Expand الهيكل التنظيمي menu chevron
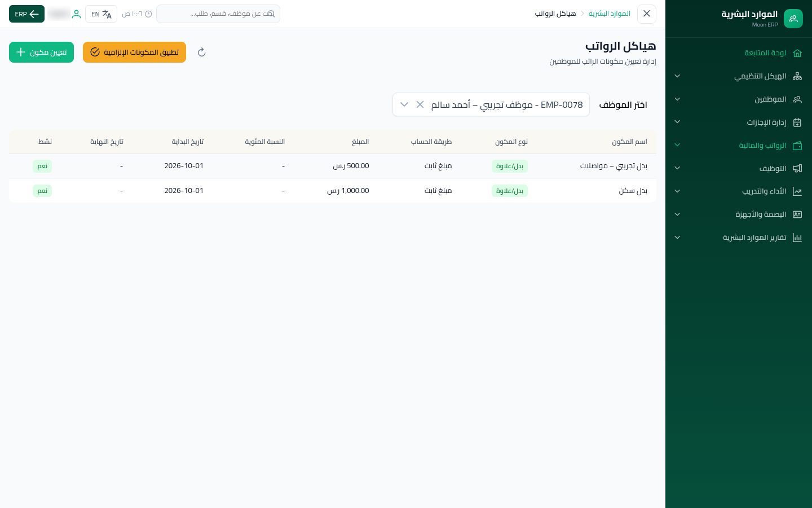The image size is (812, 508). coord(677,76)
